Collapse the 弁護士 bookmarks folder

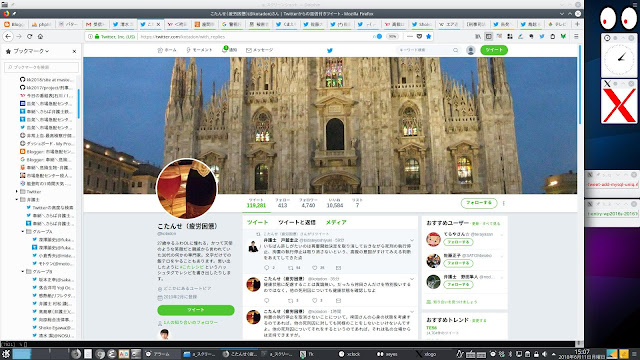click(17, 200)
